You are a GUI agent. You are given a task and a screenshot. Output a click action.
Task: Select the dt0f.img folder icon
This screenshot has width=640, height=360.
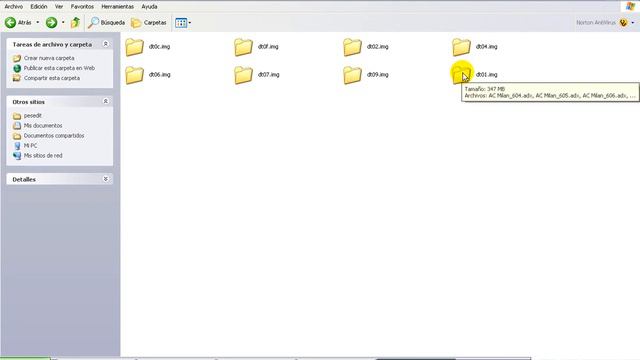(x=243, y=47)
